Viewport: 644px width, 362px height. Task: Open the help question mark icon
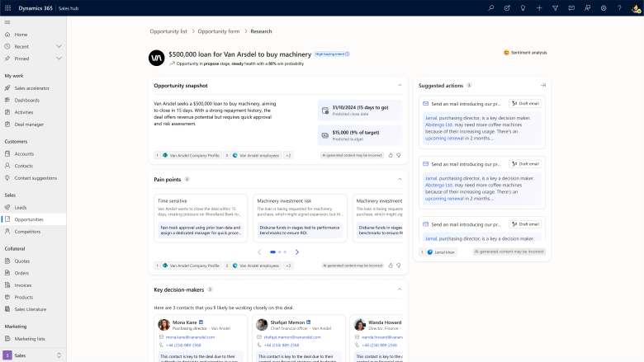(619, 7)
